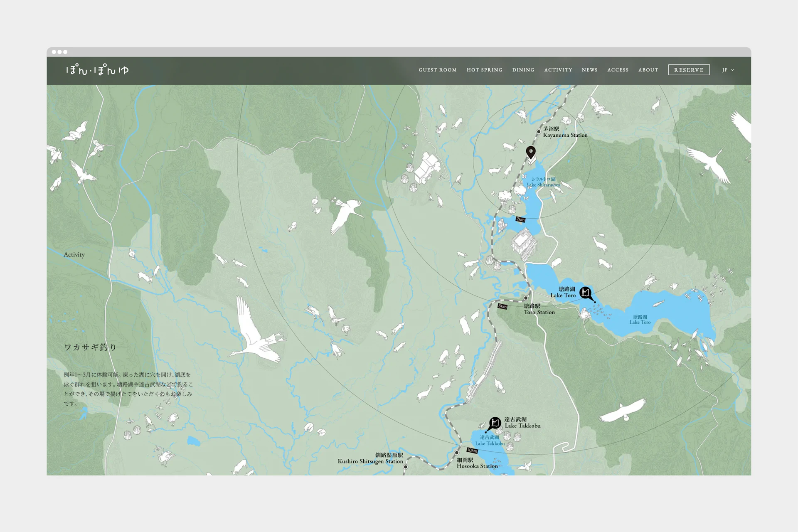The image size is (798, 532).
Task: Click the Activity heading text
Action: (74, 254)
